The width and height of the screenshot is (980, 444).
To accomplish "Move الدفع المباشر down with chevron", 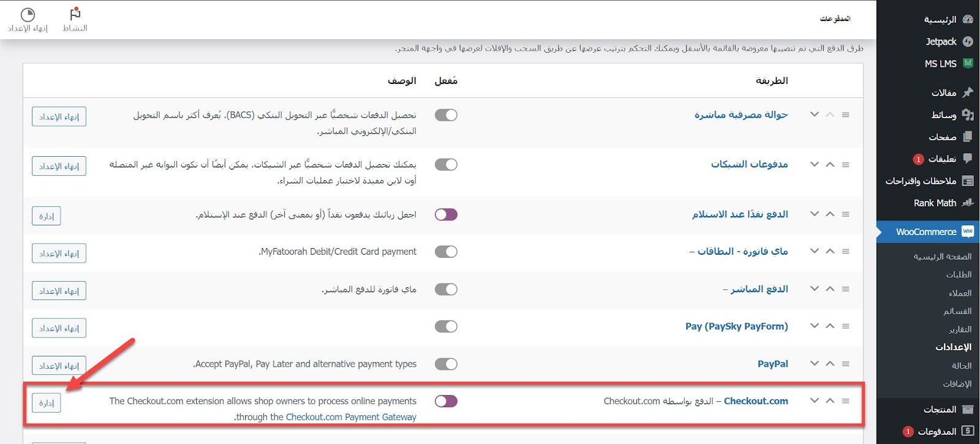I will coord(815,289).
